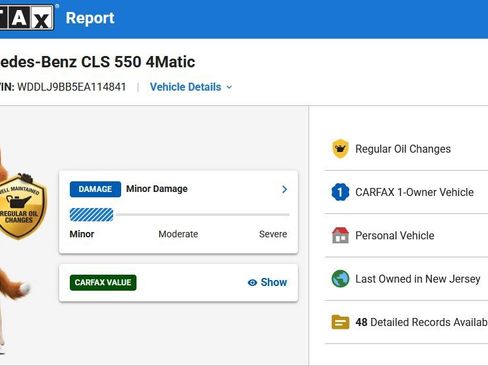The image size is (488, 366).
Task: Open the Minor Damage details
Action: [178, 189]
